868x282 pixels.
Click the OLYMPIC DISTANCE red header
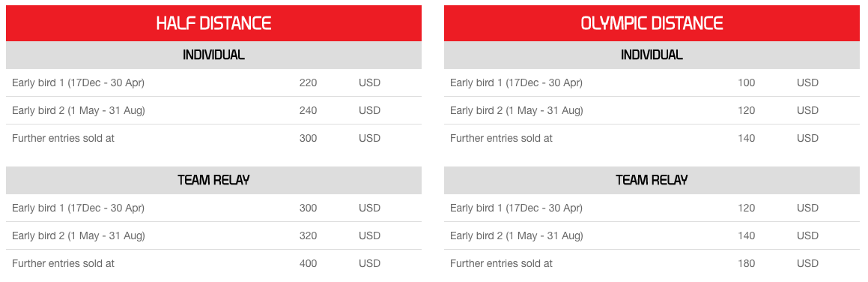[652, 23]
